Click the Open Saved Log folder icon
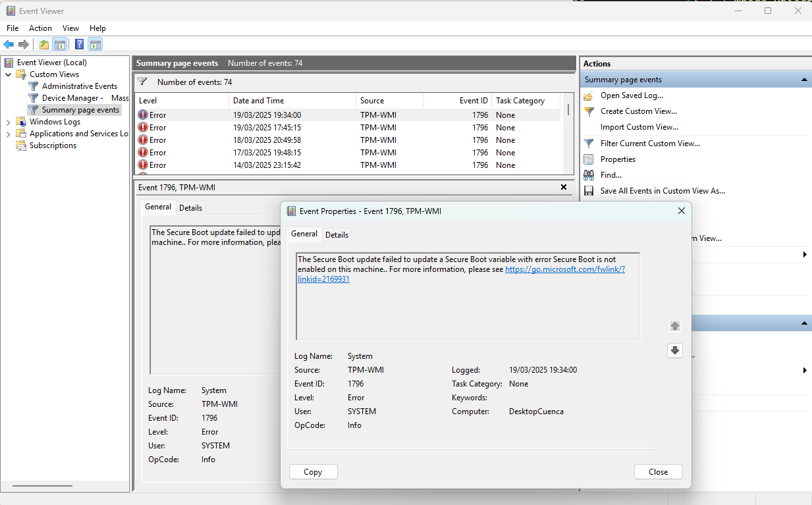The width and height of the screenshot is (812, 505). pyautogui.click(x=588, y=95)
